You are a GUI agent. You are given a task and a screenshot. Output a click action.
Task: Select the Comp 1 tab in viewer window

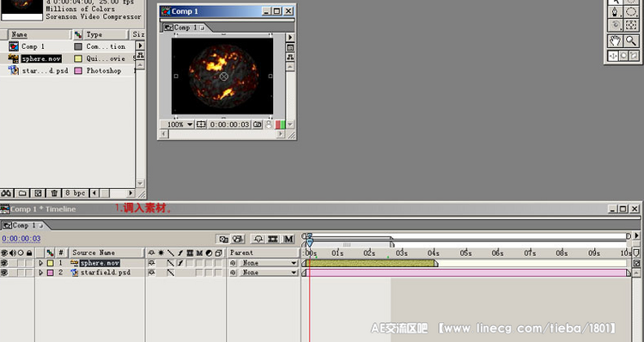click(185, 27)
